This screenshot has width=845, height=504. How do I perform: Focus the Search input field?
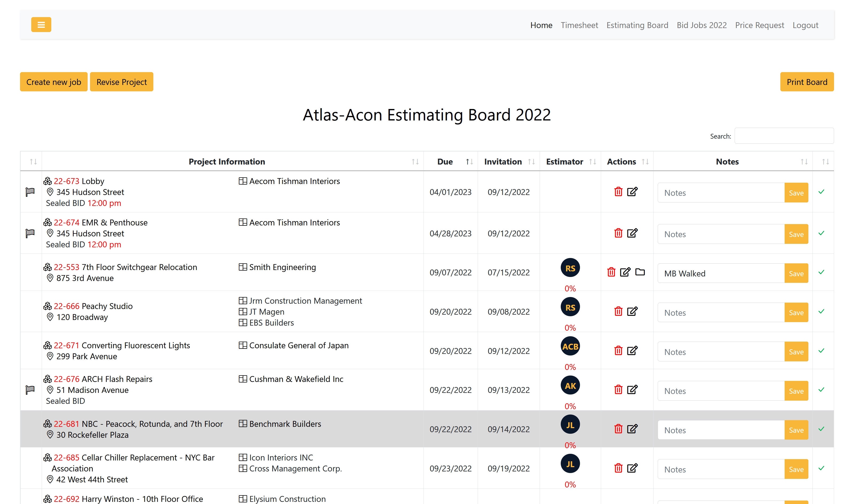coord(784,136)
